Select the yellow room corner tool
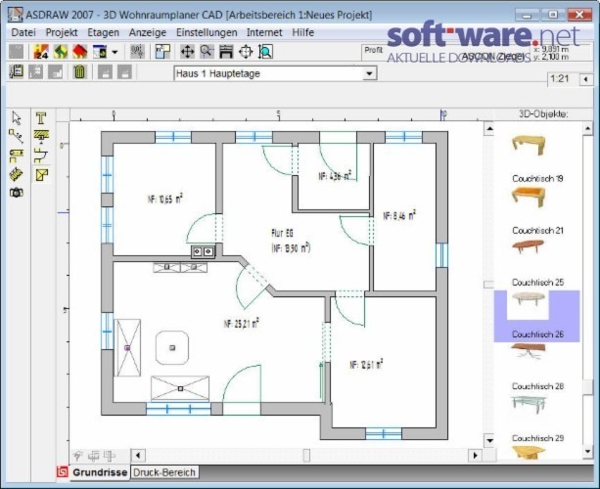Image resolution: width=600 pixels, height=489 pixels. pyautogui.click(x=41, y=174)
